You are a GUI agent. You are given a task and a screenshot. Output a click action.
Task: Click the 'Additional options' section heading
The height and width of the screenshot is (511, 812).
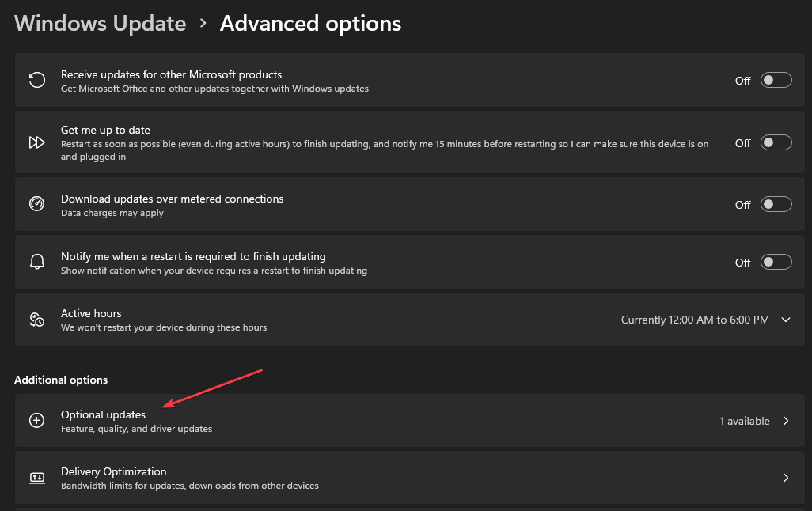coord(61,380)
